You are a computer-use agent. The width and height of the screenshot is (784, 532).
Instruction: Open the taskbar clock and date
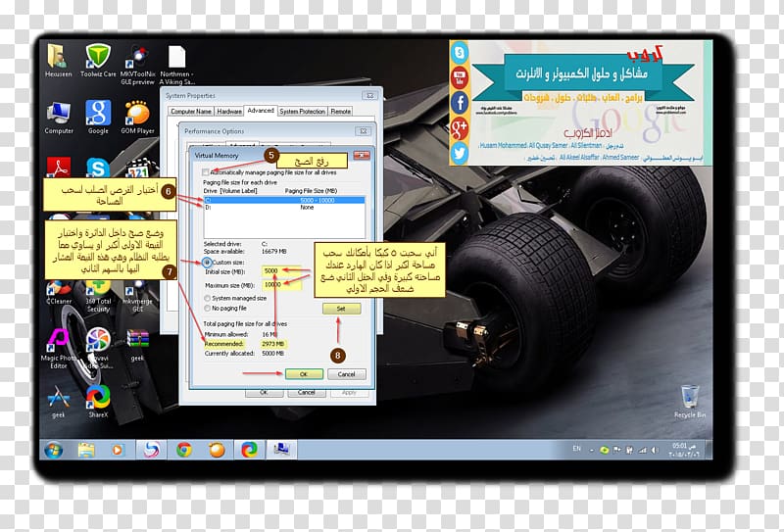point(684,450)
